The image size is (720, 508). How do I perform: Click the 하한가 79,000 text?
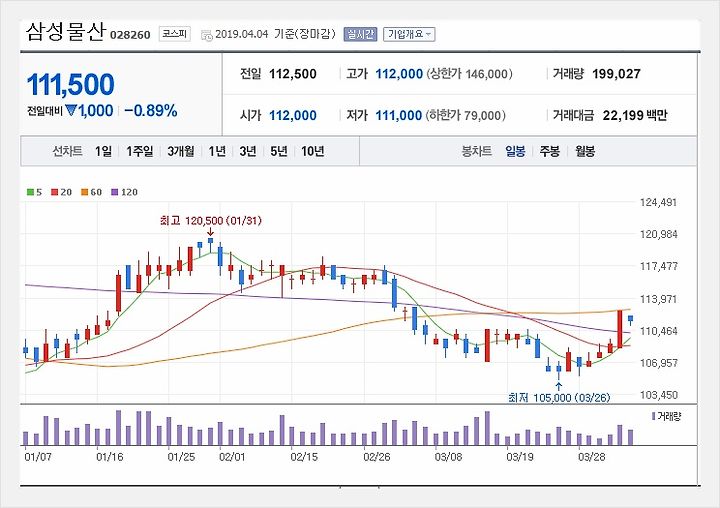[466, 115]
